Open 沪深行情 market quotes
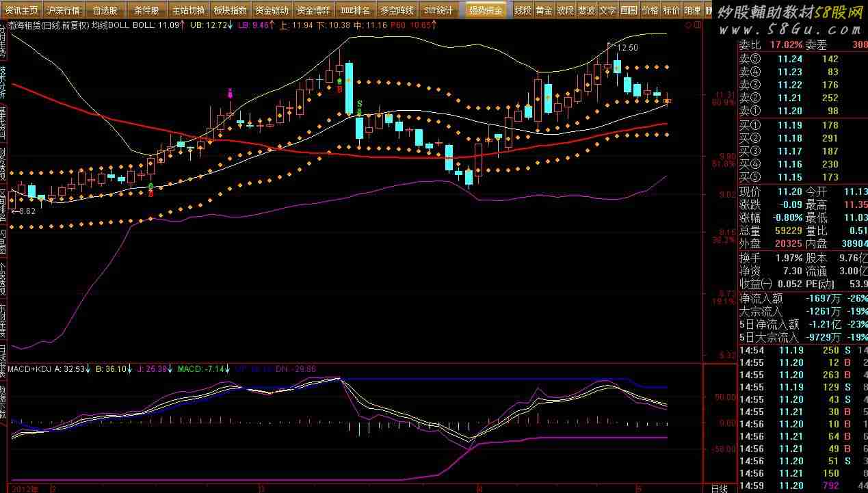868x493 pixels. tap(64, 10)
